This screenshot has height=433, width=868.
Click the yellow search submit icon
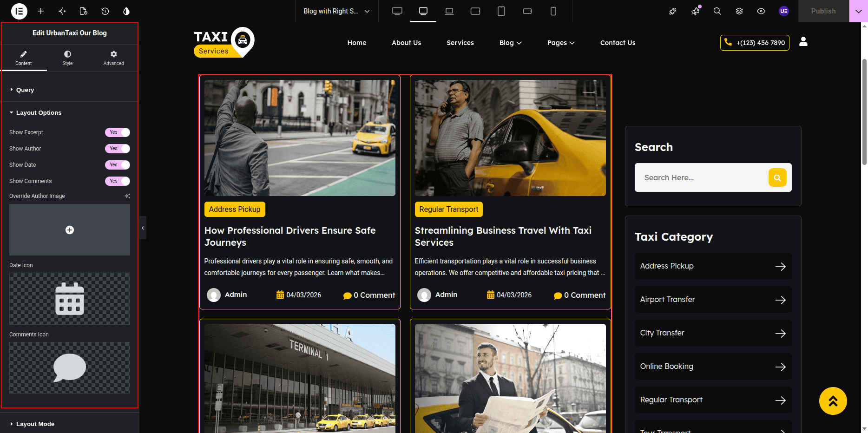point(777,177)
